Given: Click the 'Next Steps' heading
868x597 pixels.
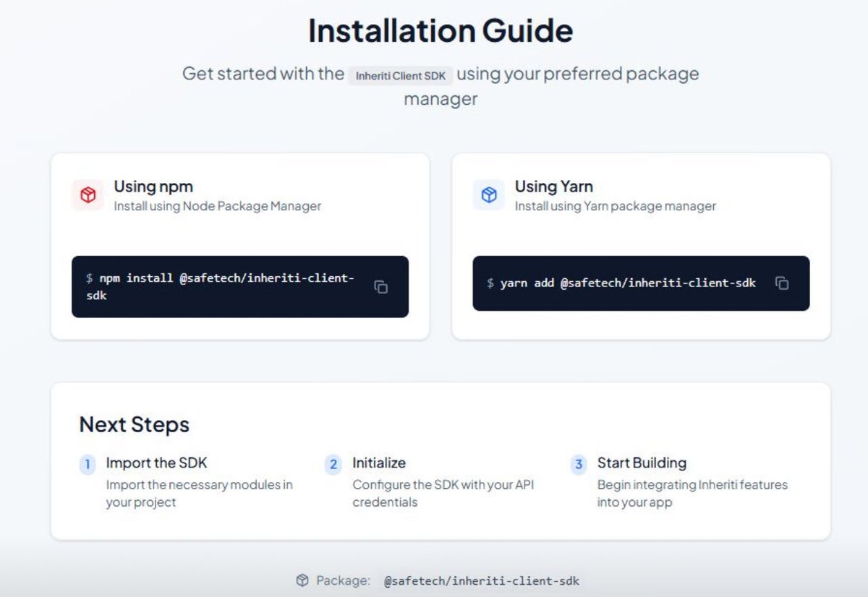Looking at the screenshot, I should pyautogui.click(x=135, y=424).
